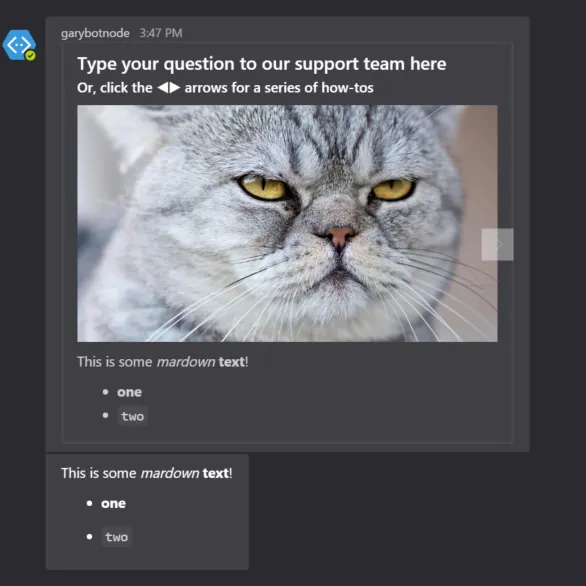Click italic 'mardown' word in card

[186, 362]
